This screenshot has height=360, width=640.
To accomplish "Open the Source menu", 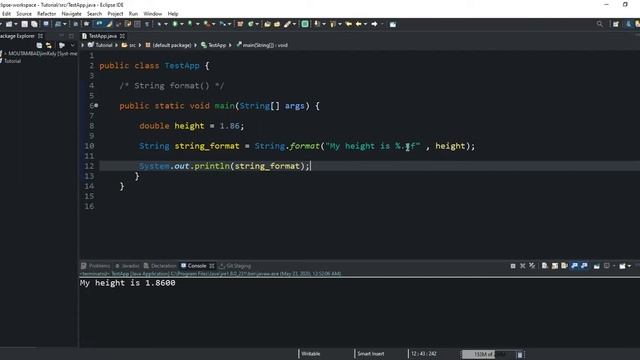I will pos(24,14).
